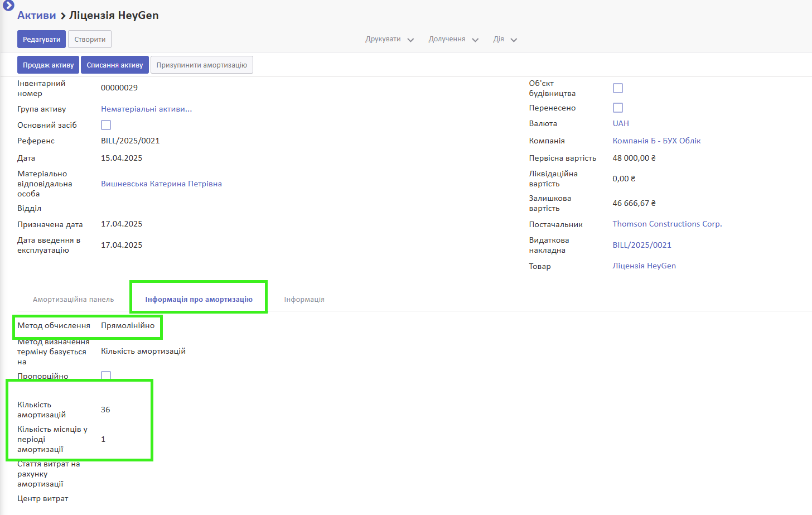Open the Ліцензія HeyGen product link
812x515 pixels.
(x=644, y=266)
